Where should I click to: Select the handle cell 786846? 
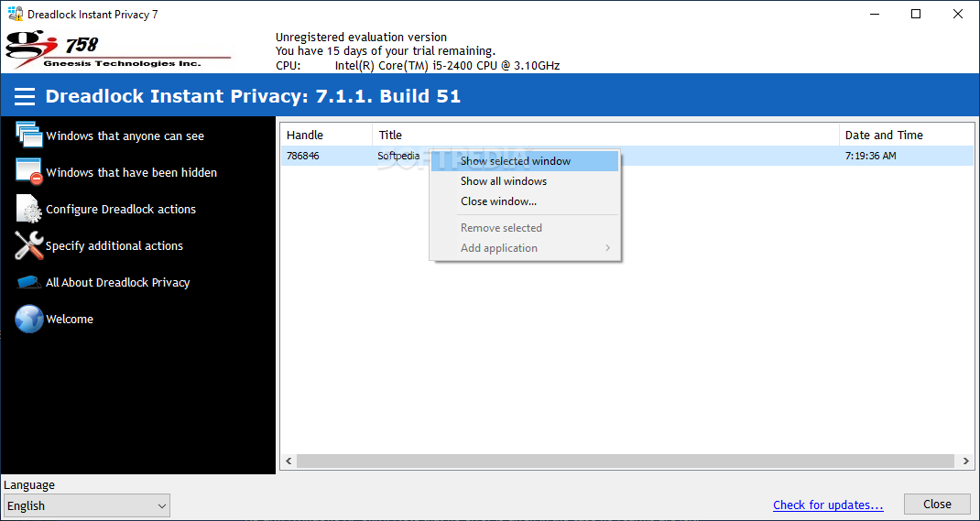click(303, 157)
